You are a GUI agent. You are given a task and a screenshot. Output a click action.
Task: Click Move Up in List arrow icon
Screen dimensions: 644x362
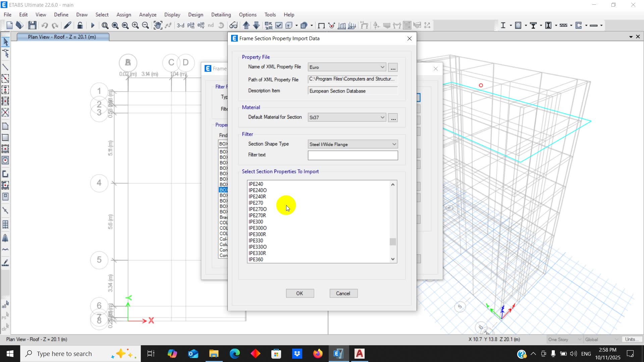tap(246, 25)
